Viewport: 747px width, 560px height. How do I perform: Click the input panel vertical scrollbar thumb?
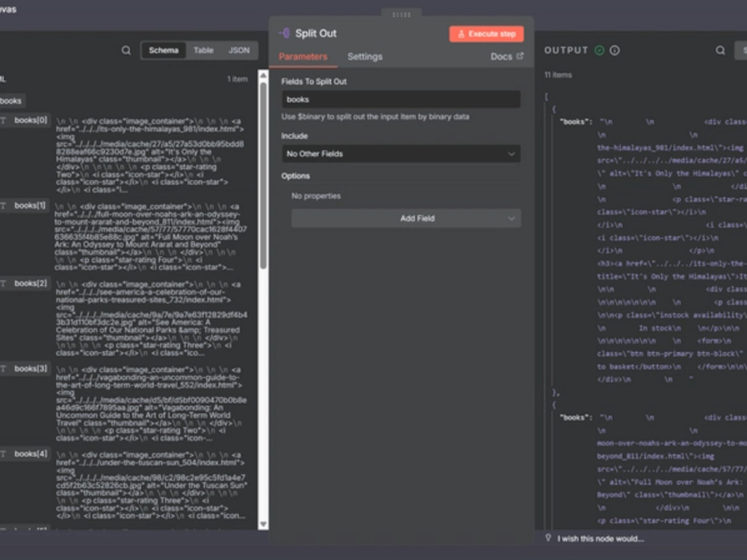tap(263, 176)
